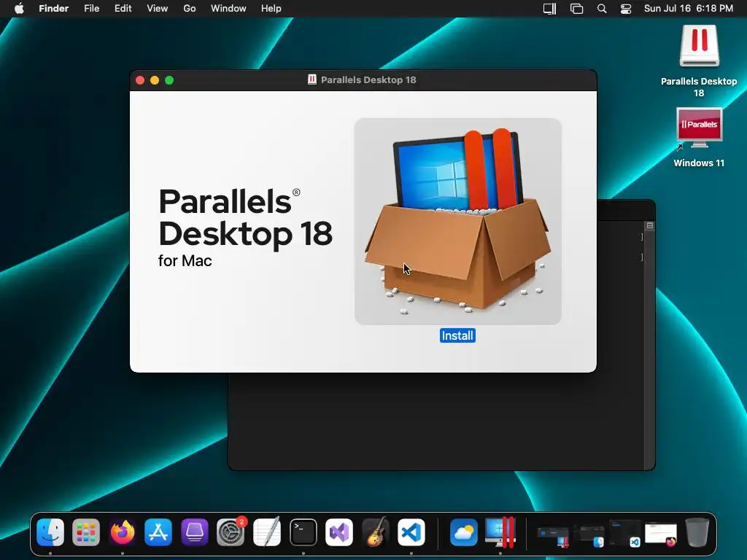Open the File menu
747x560 pixels.
91,9
